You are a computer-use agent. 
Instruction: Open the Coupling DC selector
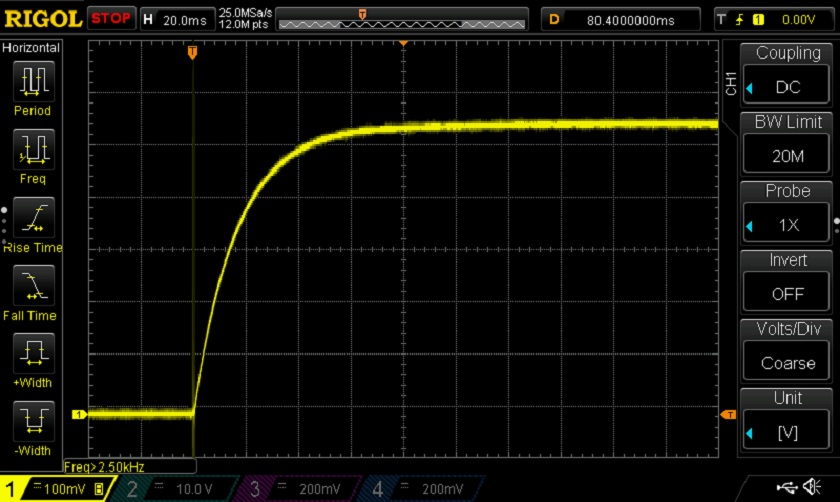point(787,87)
